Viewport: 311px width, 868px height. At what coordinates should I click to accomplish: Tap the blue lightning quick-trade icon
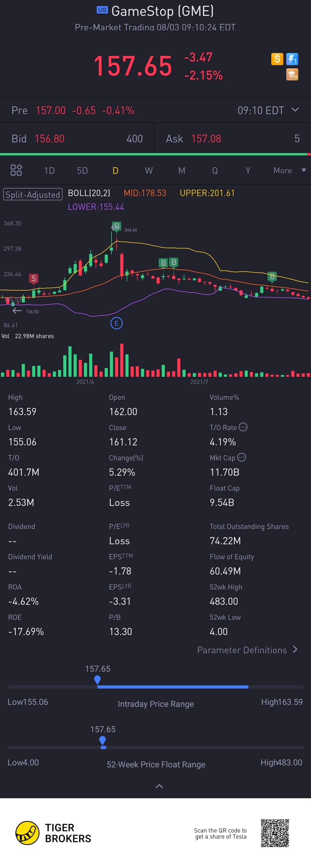pyautogui.click(x=292, y=59)
